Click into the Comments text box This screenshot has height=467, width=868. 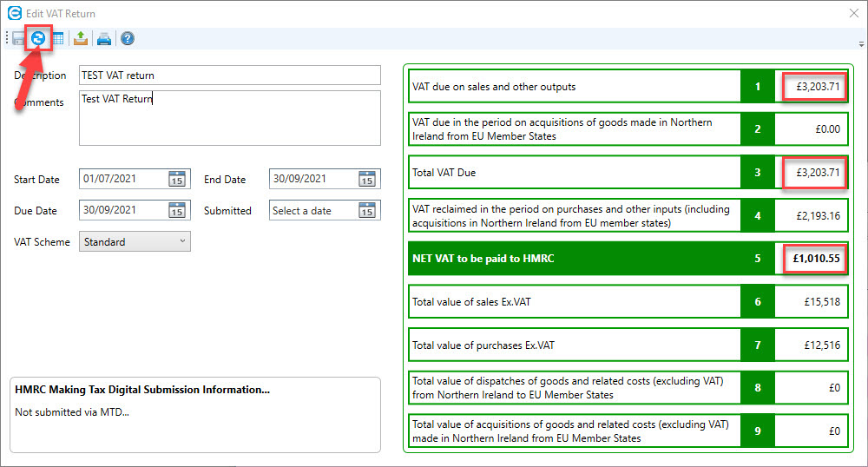tap(229, 117)
